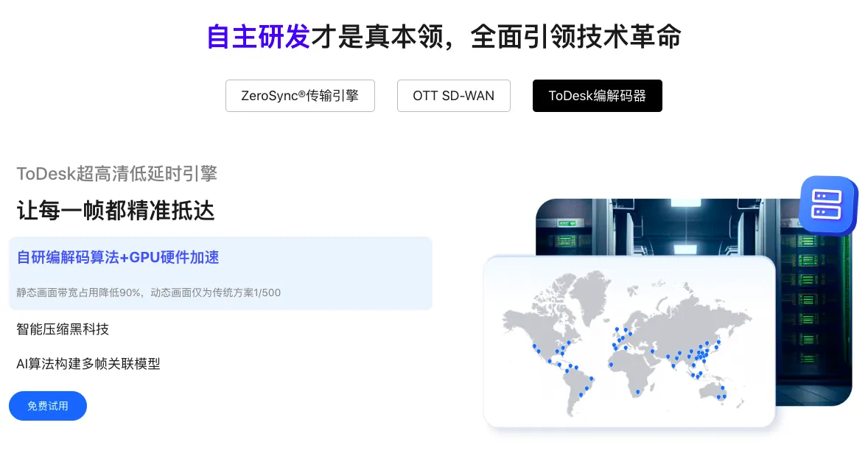The width and height of the screenshot is (868, 470).
Task: Click the blue server icon above the rack image
Action: 827,206
